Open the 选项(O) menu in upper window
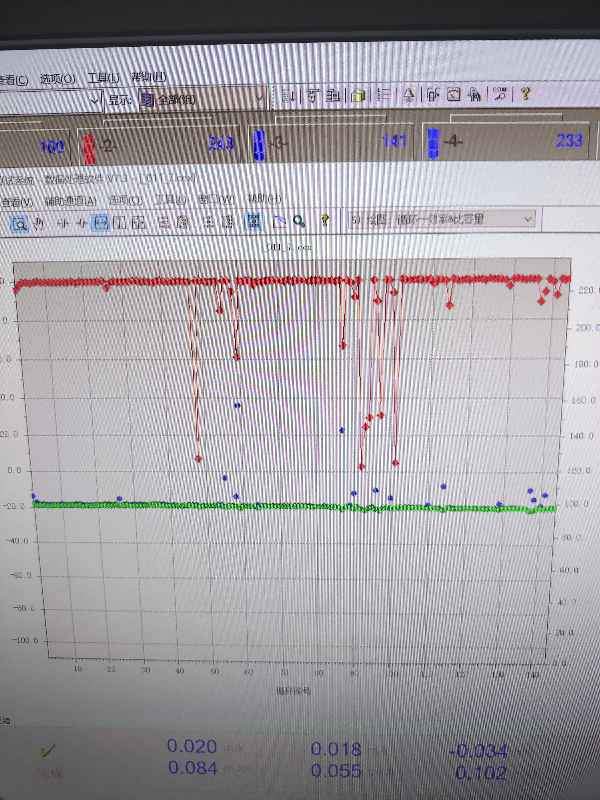Screen dimensions: 600x800 [58, 79]
